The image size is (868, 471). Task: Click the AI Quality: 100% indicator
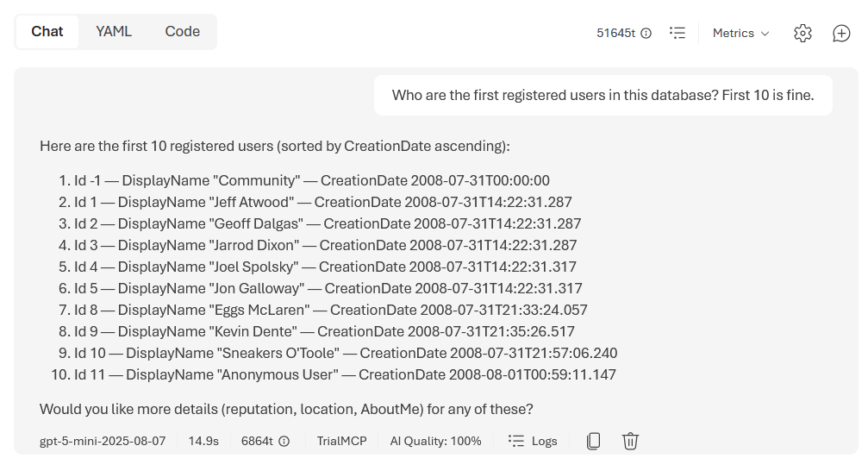pos(435,441)
